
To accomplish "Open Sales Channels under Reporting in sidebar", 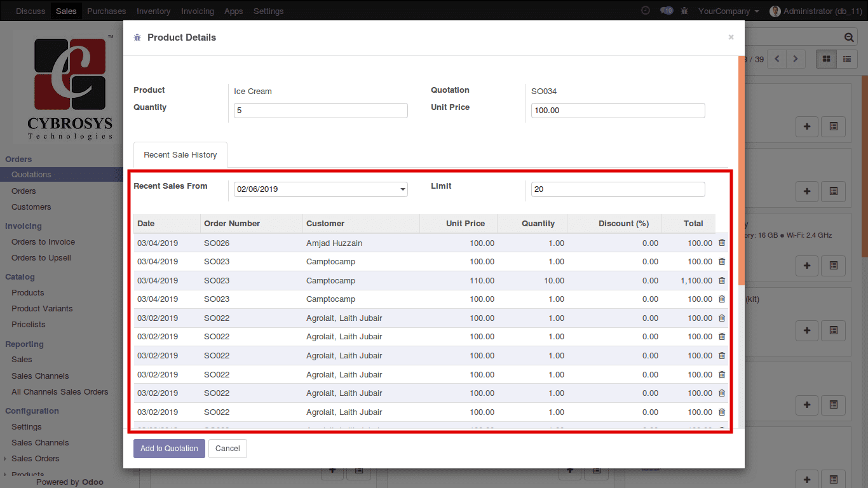I will (40, 376).
